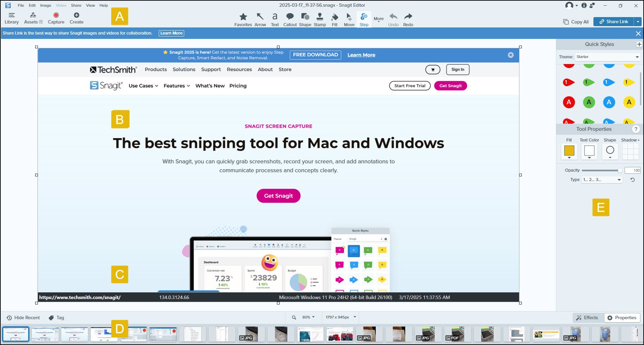Switch to the Effects panel

(x=587, y=318)
